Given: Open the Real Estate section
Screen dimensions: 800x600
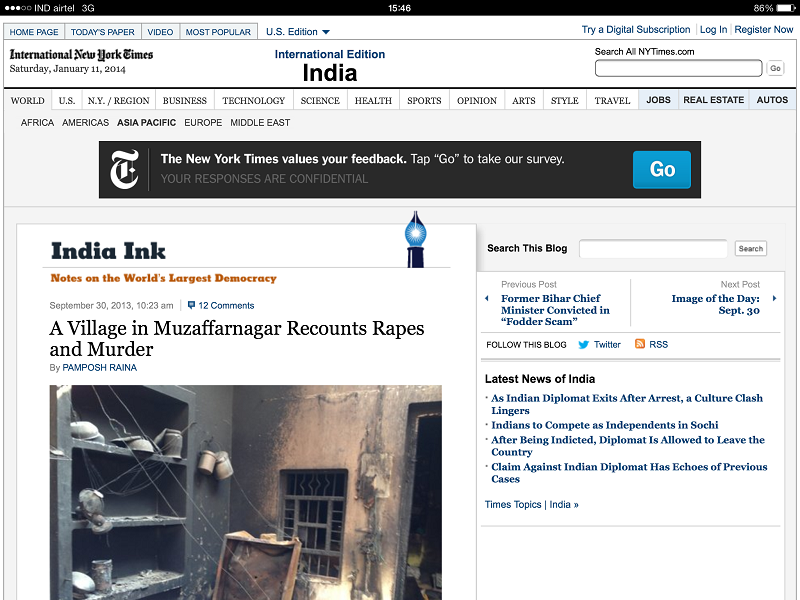Looking at the screenshot, I should 713,100.
